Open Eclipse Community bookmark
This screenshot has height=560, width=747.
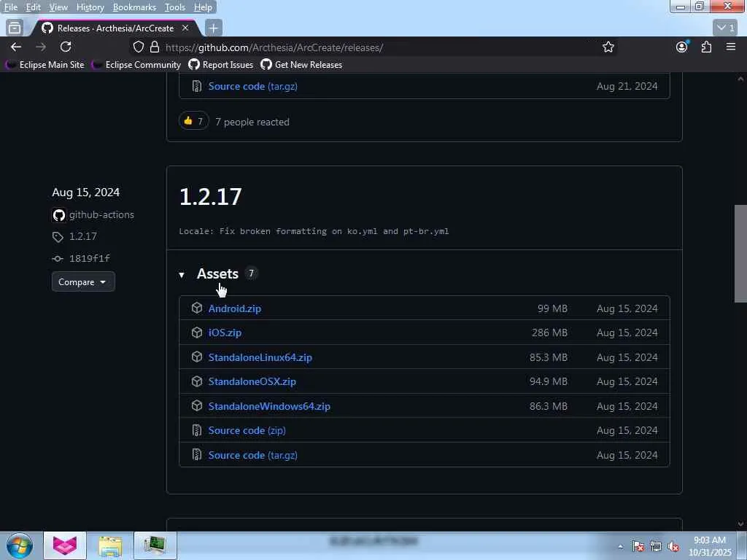click(x=136, y=65)
